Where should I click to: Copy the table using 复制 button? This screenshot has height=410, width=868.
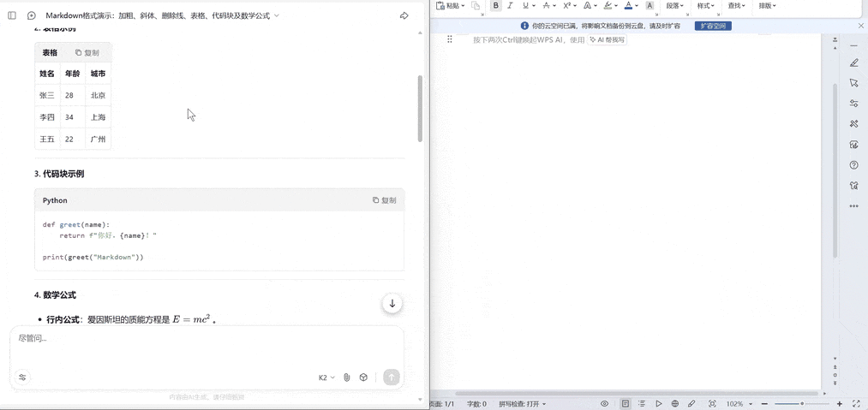(87, 52)
